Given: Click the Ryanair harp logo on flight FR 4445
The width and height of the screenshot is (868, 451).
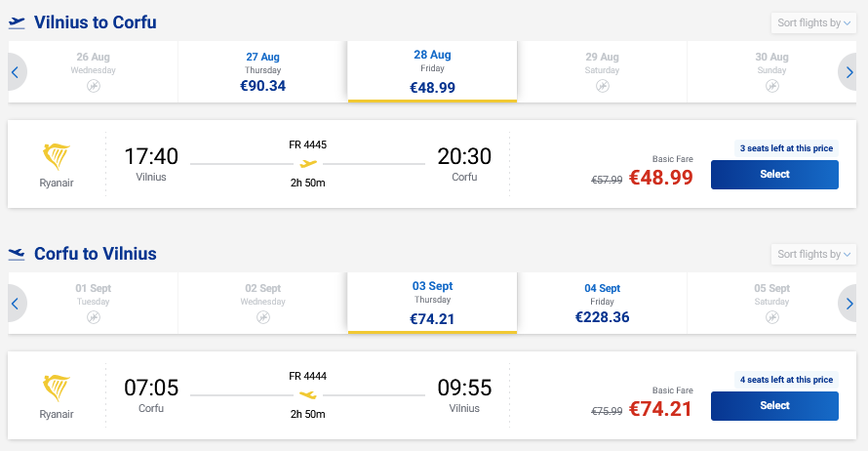Looking at the screenshot, I should point(57,157).
